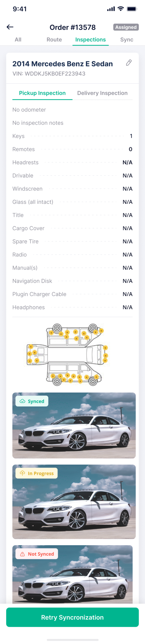Tap the battery icon in status bar

[x=132, y=9]
